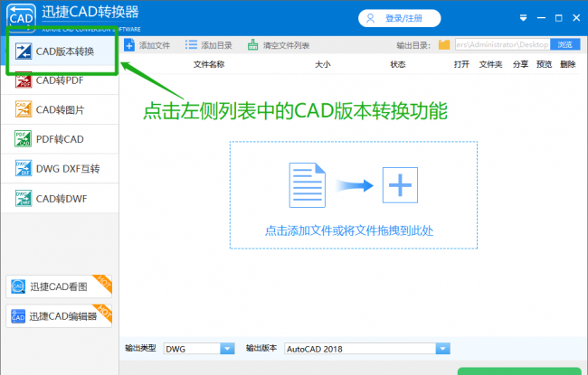This screenshot has height=375, width=588.
Task: Open the title bar dropdown menu icon
Action: [x=523, y=18]
